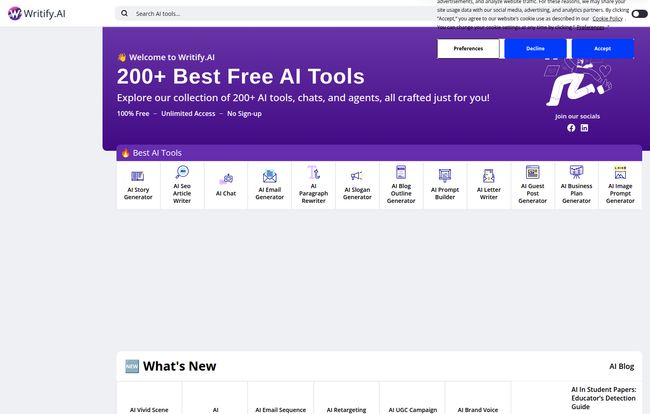Open AI Vivid Scene tool card
This screenshot has height=414, width=650.
[149, 398]
